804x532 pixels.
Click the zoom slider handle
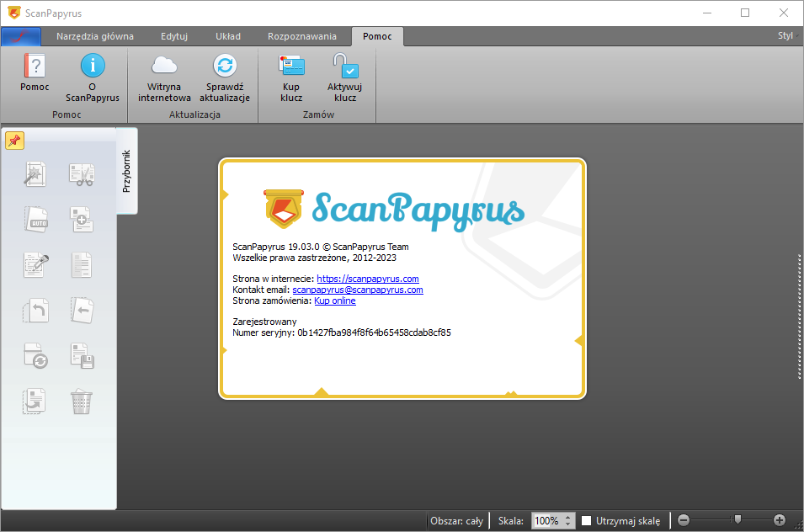coord(737,519)
